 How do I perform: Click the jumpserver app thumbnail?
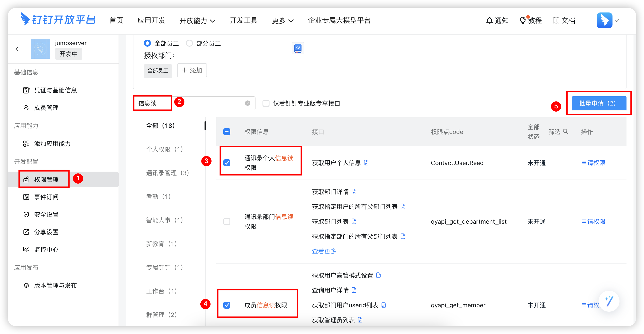click(x=40, y=49)
